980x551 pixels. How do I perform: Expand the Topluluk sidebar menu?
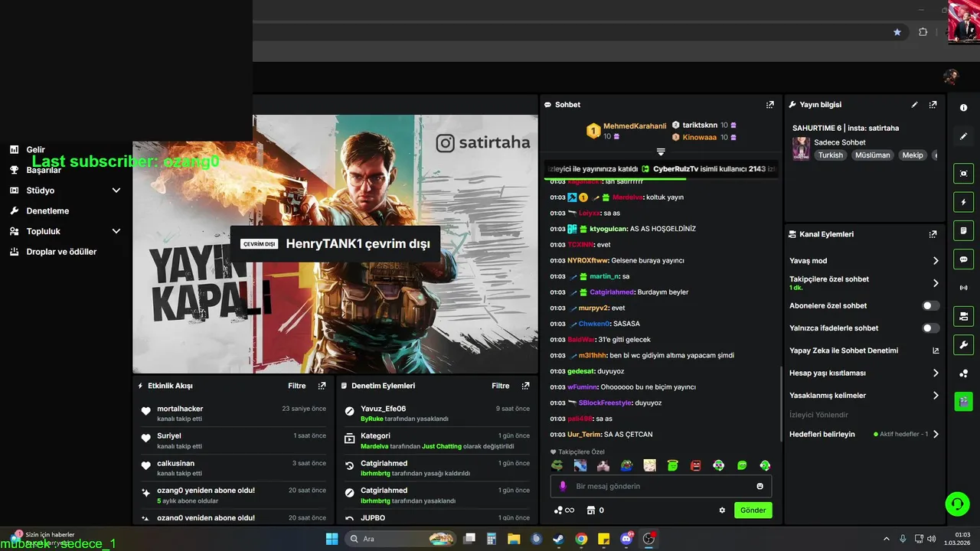click(116, 231)
